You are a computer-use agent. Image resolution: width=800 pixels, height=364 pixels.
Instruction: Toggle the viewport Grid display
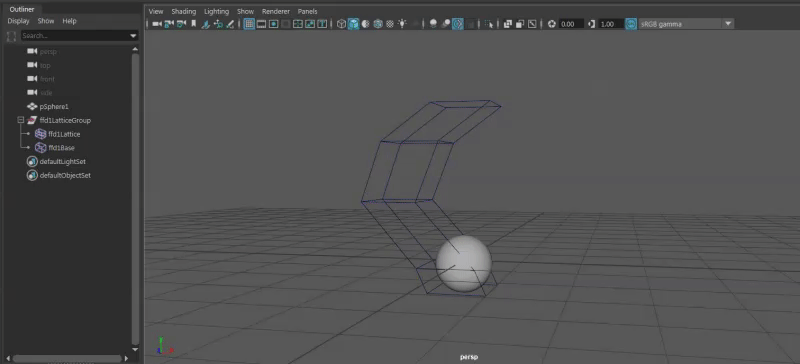tap(249, 24)
